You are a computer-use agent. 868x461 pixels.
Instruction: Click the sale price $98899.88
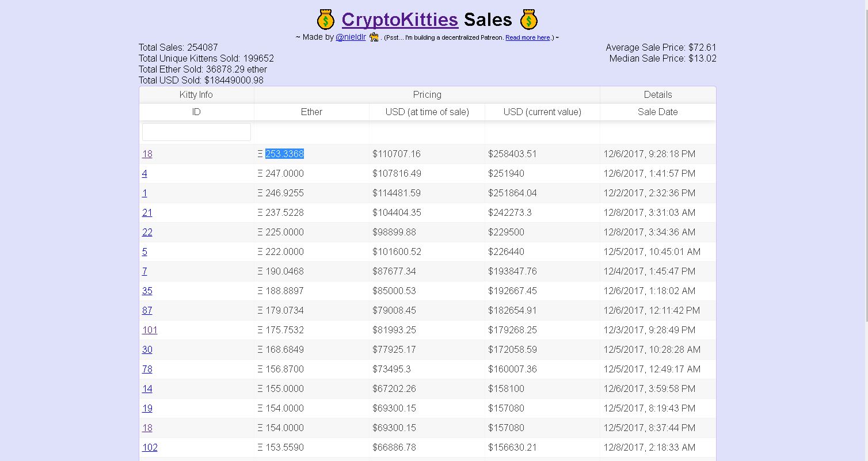tap(394, 232)
